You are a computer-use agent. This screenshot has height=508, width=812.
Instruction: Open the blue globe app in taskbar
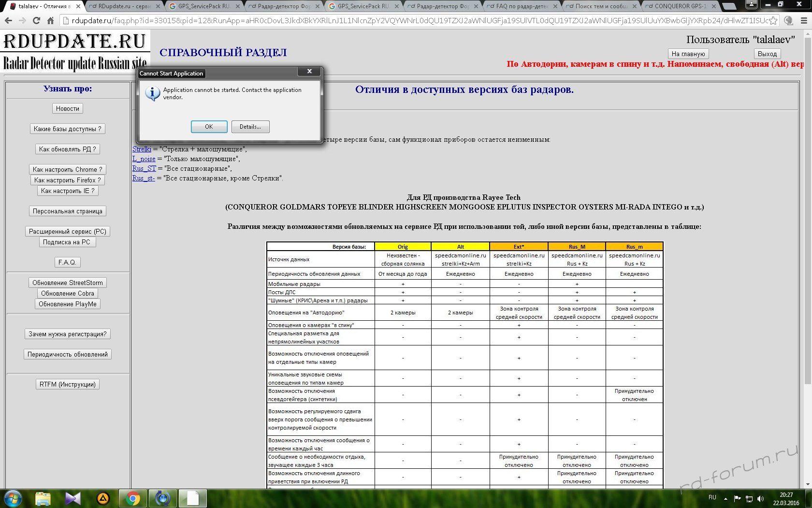[162, 498]
